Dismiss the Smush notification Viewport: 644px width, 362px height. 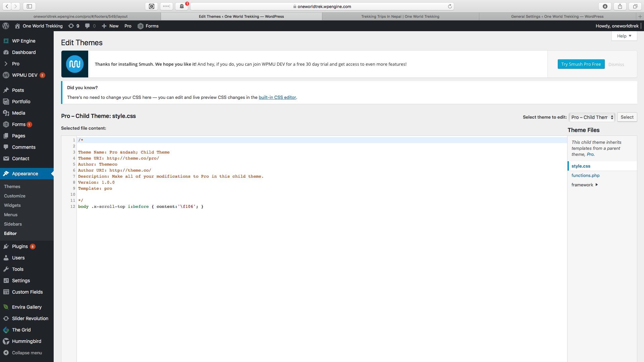tap(616, 64)
